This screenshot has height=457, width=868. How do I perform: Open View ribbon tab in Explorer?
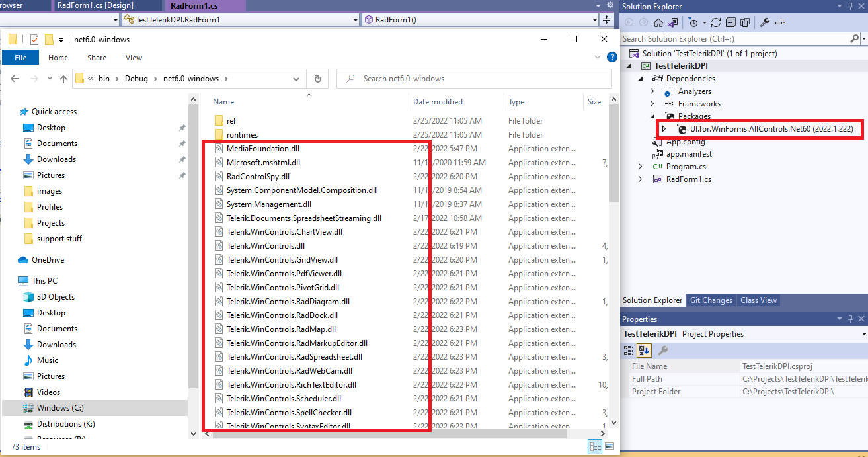(x=134, y=58)
